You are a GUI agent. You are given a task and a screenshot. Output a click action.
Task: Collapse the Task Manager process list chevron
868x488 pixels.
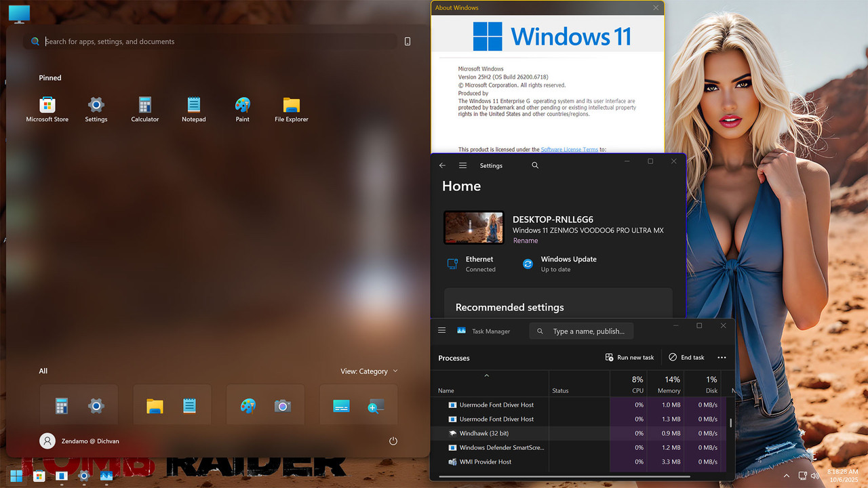click(486, 375)
